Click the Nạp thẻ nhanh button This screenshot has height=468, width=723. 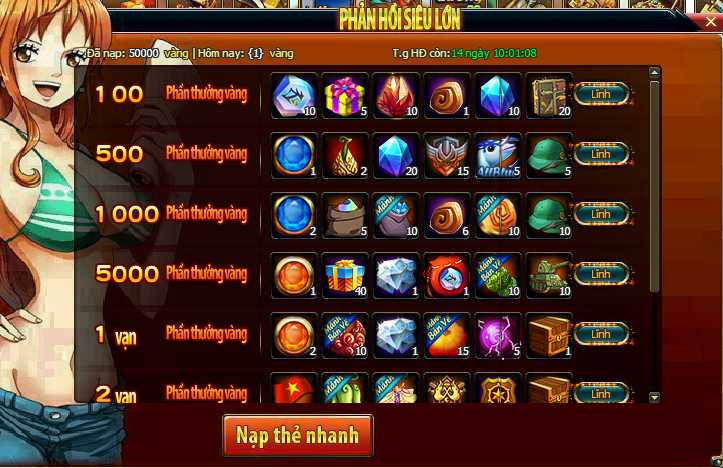point(297,435)
